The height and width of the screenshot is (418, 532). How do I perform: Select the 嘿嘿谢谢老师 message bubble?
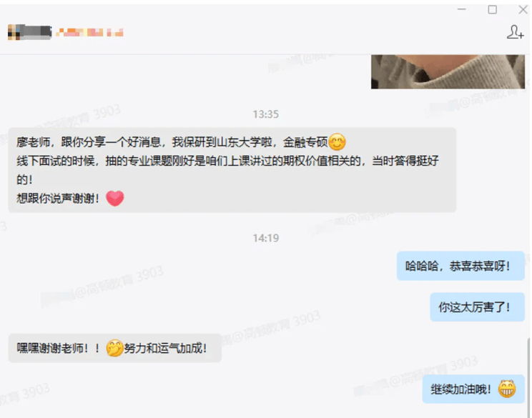pos(114,348)
